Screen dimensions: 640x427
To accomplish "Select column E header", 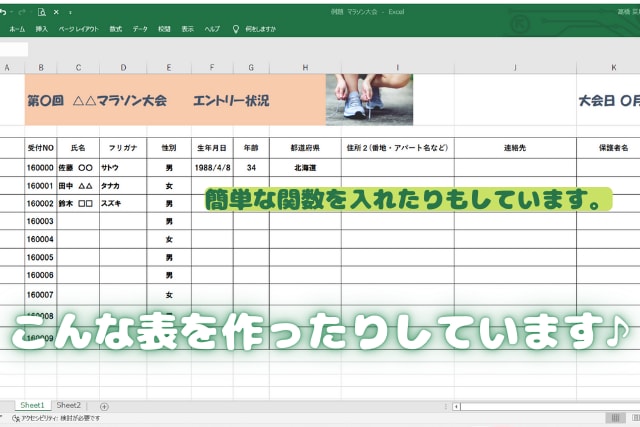I will tap(169, 68).
